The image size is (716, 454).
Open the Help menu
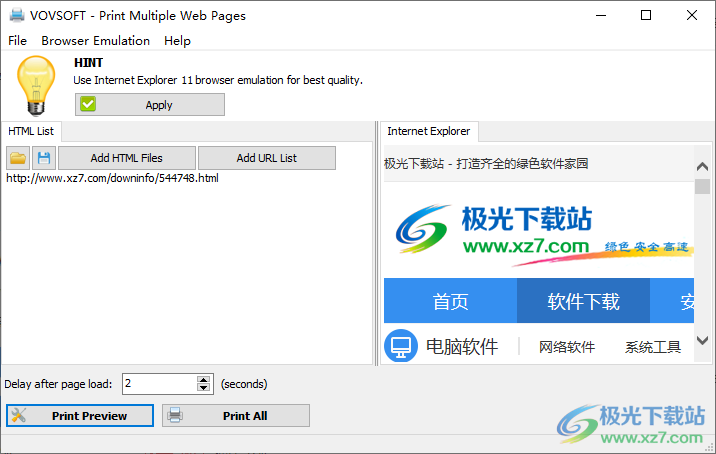point(177,41)
